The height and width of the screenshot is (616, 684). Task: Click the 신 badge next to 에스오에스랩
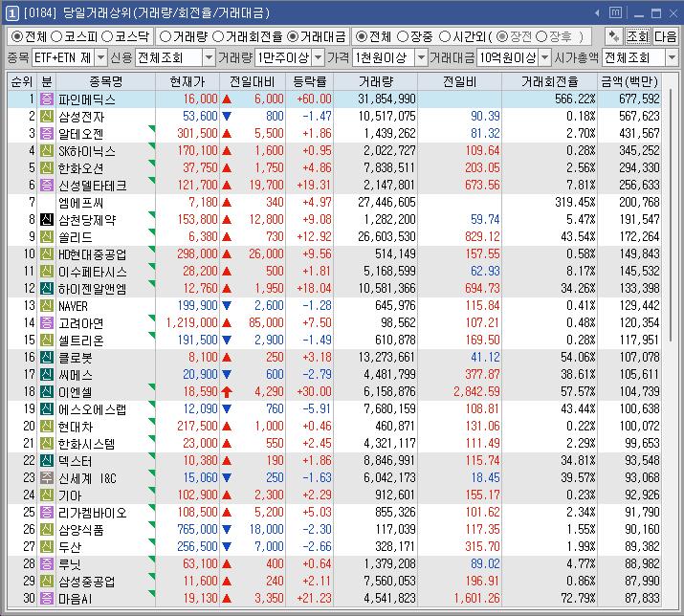[x=47, y=408]
